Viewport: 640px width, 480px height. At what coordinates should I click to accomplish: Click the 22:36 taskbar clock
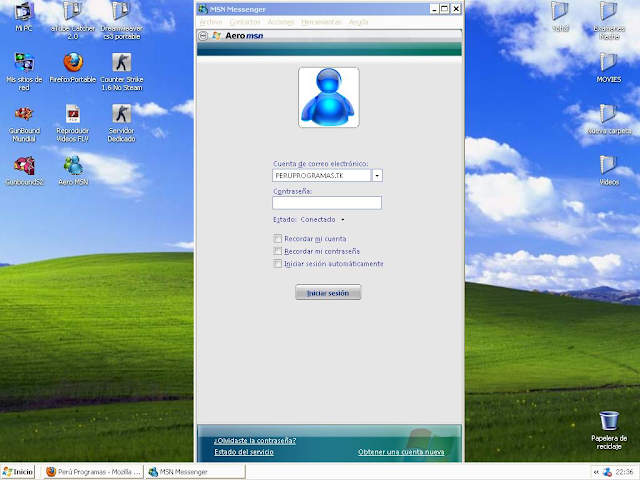coord(624,472)
